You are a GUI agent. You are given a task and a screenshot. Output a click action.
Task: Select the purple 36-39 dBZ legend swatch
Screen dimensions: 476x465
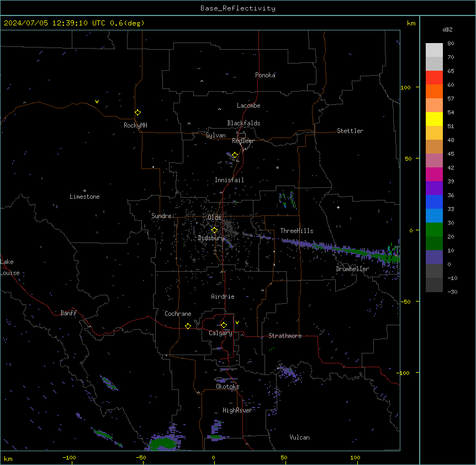[434, 188]
